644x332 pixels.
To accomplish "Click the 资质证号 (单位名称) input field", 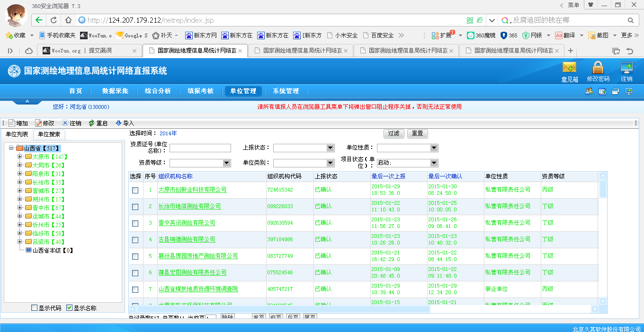I will tap(200, 148).
